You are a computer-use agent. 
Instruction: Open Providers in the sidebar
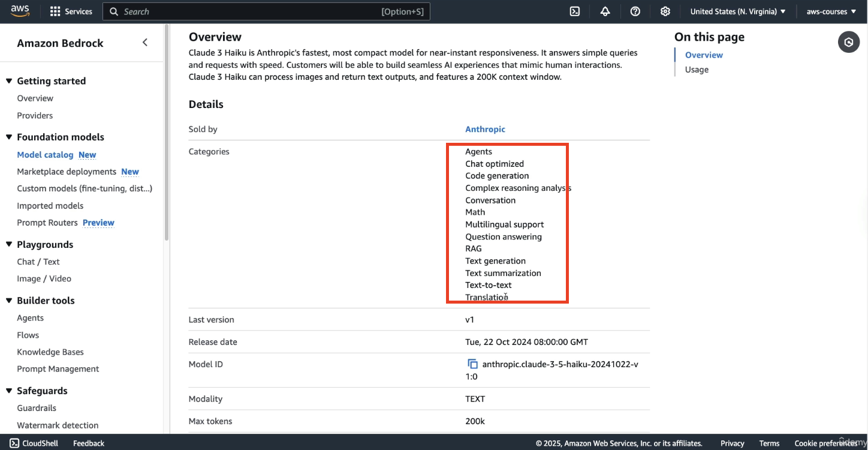35,115
